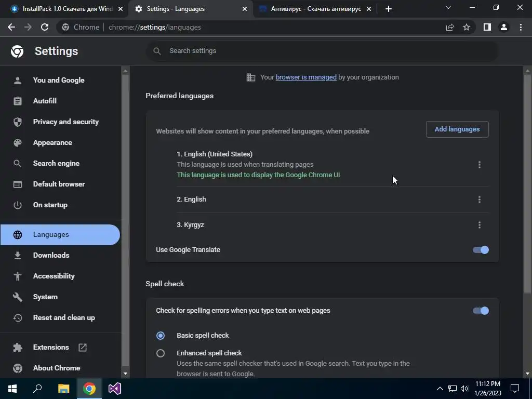
Task: Select Enhanced spell check radio button
Action: (161, 353)
